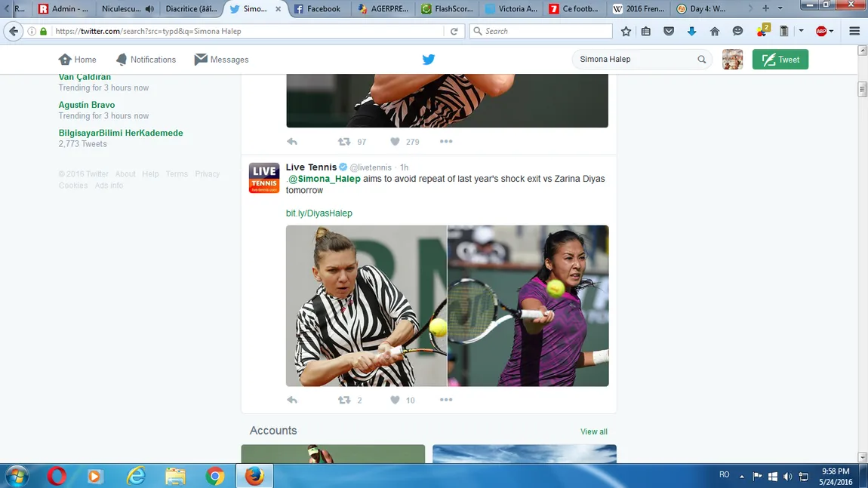Click the green padlock security icon
Viewport: 868px width, 488px height.
43,31
